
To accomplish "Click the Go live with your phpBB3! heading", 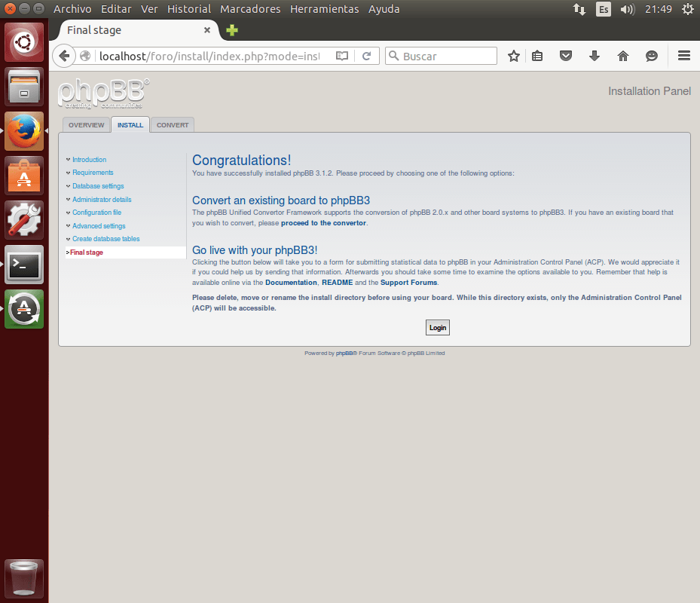I will coord(255,249).
